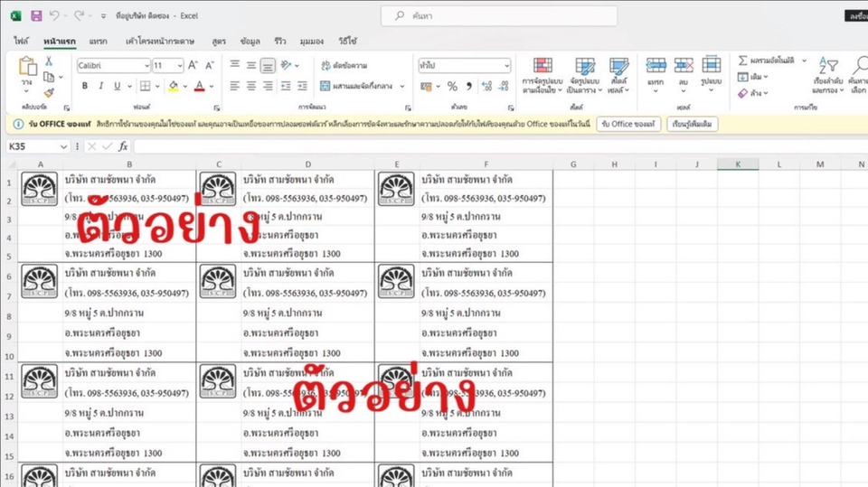Image resolution: width=868 pixels, height=487 pixels.
Task: Click the Cut scissors icon
Action: [49, 61]
